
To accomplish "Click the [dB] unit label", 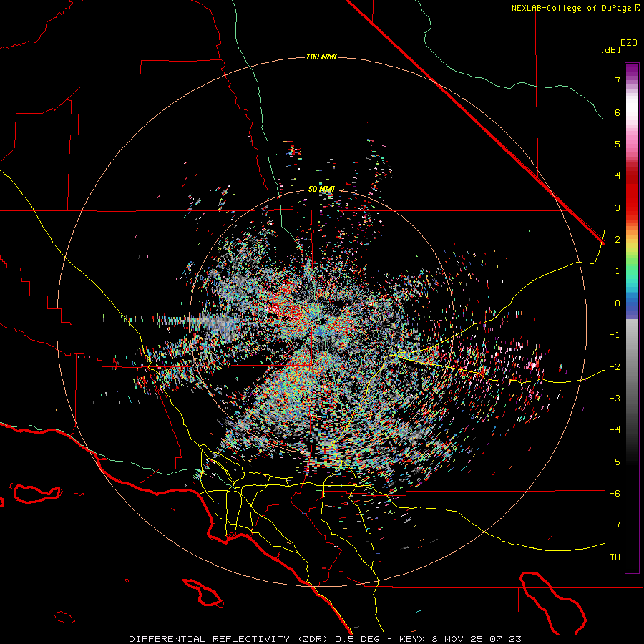I will click(x=611, y=50).
